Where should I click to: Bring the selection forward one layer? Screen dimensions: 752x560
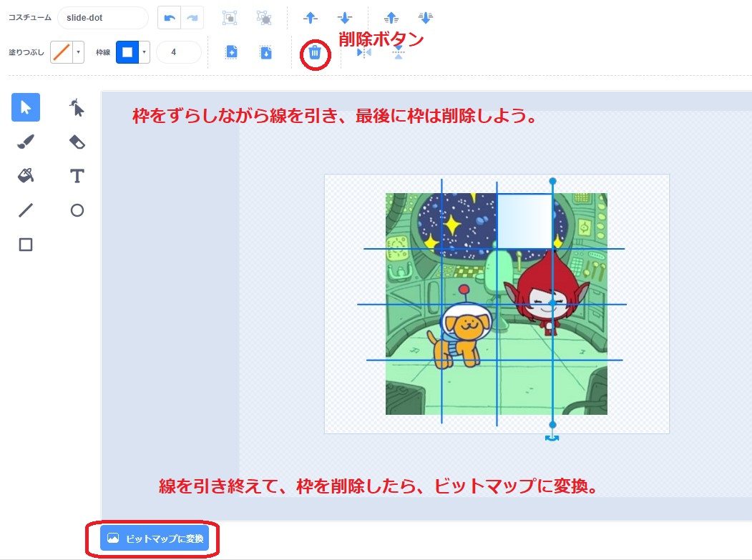point(311,18)
